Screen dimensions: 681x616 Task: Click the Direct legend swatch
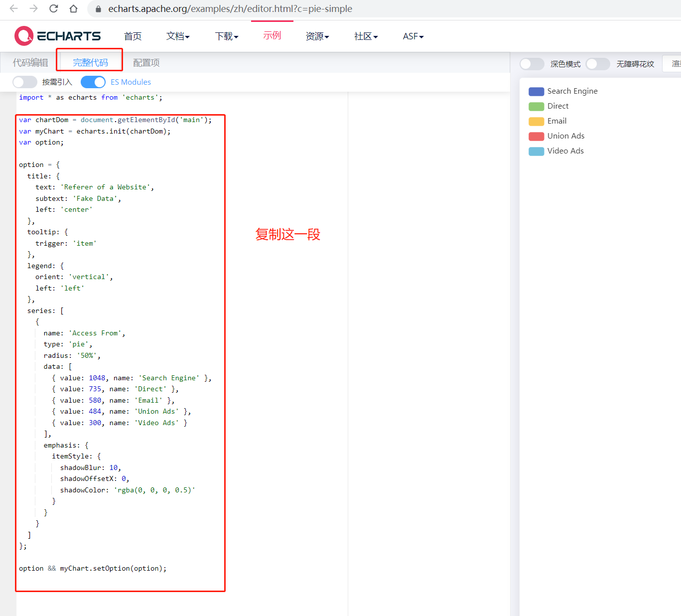pyautogui.click(x=536, y=106)
